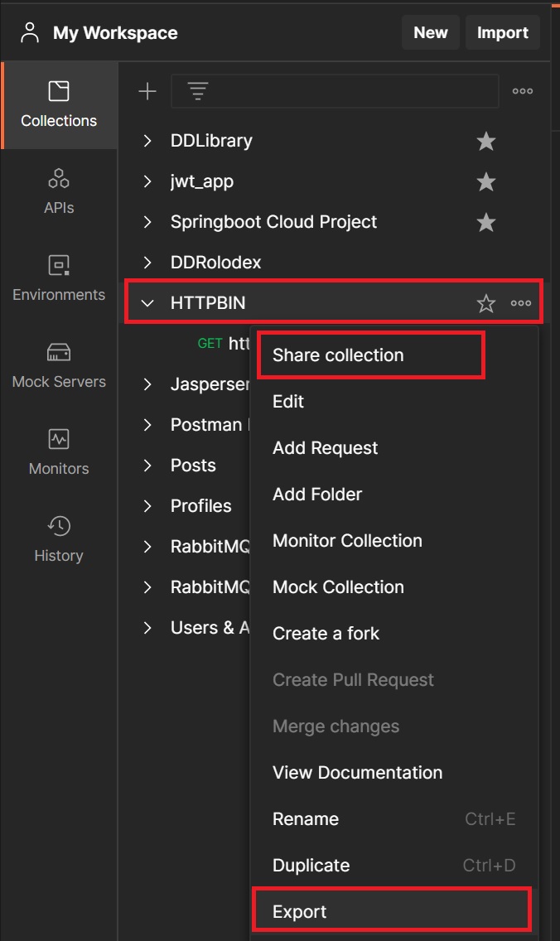Image resolution: width=560 pixels, height=941 pixels.
Task: Click the plus icon to create collection
Action: click(147, 91)
